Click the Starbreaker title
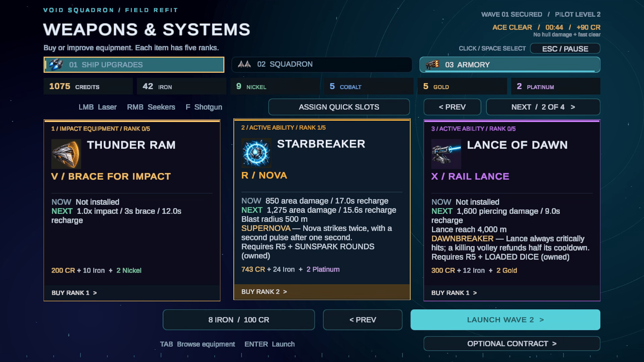 click(321, 144)
